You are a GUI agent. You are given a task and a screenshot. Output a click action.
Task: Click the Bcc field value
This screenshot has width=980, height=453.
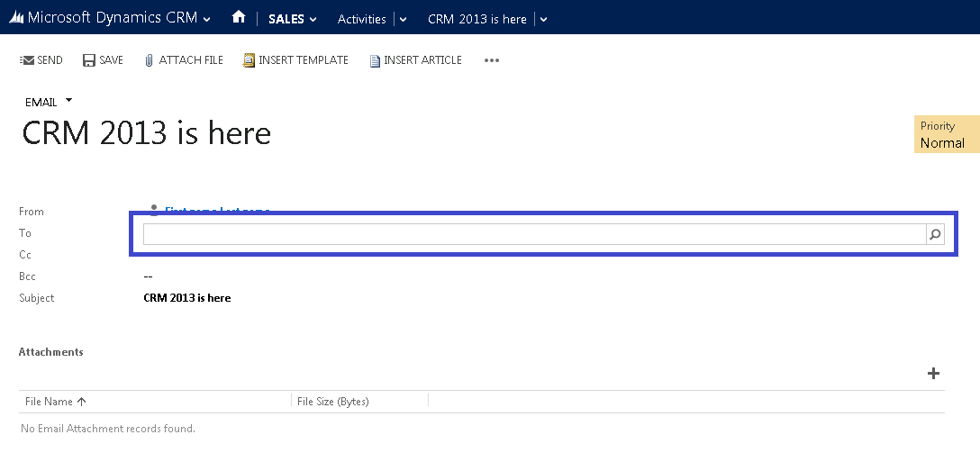pos(148,276)
